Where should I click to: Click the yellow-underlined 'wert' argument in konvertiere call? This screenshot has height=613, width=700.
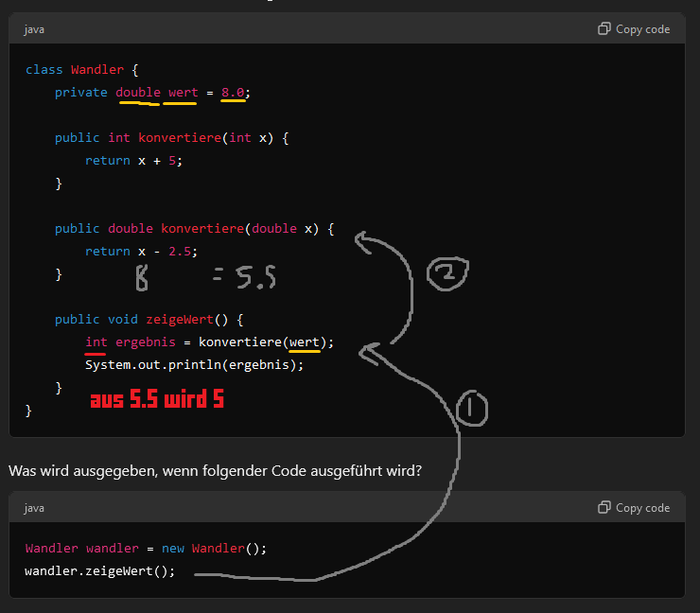(x=304, y=342)
